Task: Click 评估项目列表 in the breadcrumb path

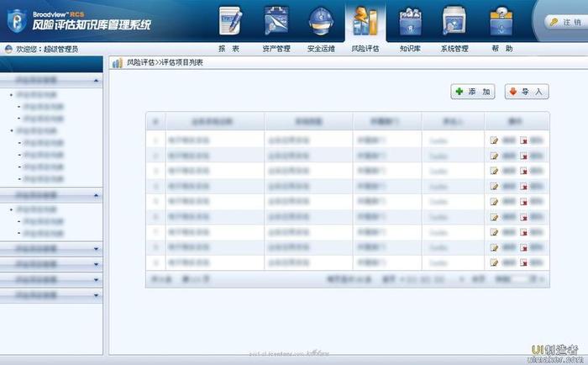Action: [x=182, y=62]
